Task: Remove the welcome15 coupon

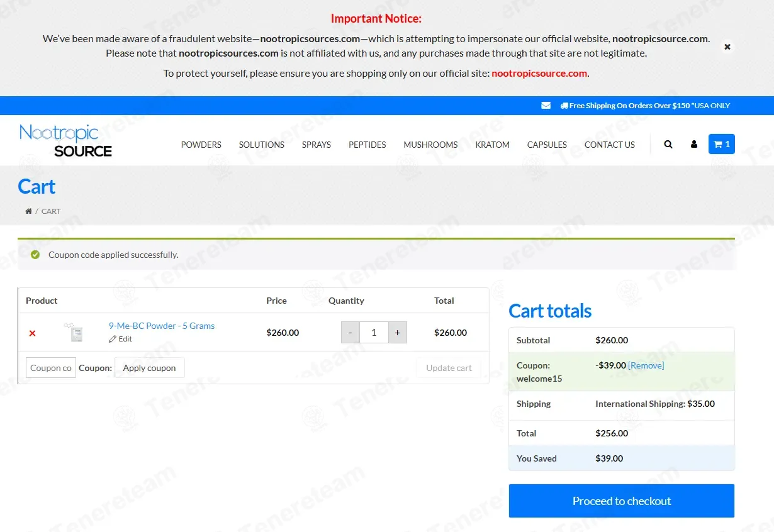Action: tap(646, 365)
